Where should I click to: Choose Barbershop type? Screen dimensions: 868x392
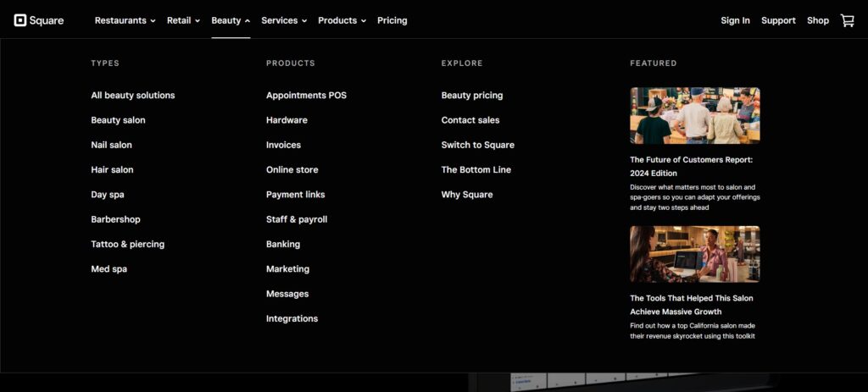[x=115, y=219]
